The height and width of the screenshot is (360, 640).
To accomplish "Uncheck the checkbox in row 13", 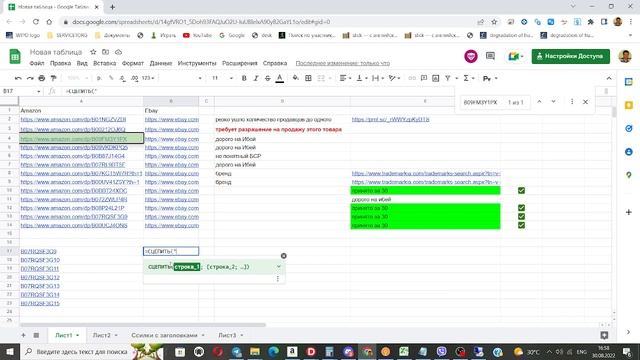I will (x=521, y=216).
